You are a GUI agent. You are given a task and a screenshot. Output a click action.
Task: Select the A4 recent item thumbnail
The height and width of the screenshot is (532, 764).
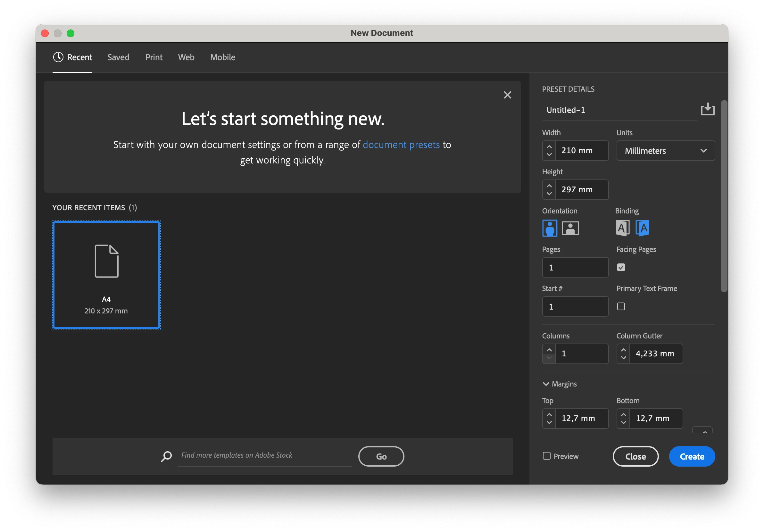[x=106, y=275]
